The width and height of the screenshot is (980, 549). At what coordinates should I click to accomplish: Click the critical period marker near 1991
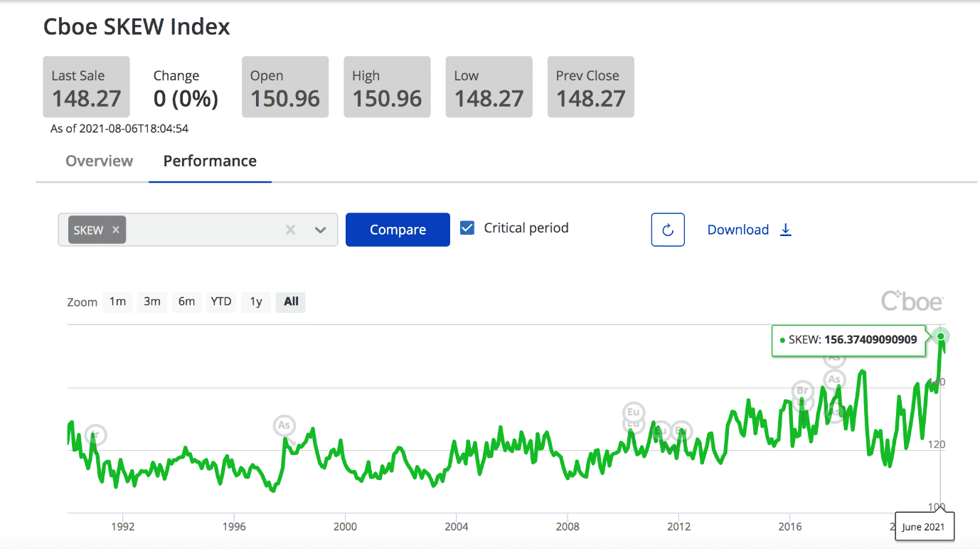click(x=95, y=435)
